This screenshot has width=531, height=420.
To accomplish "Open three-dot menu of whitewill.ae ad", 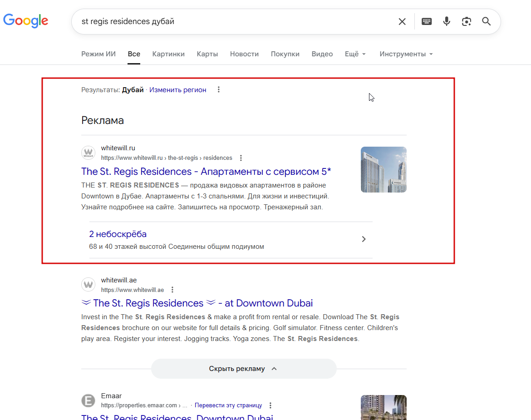I will (172, 290).
